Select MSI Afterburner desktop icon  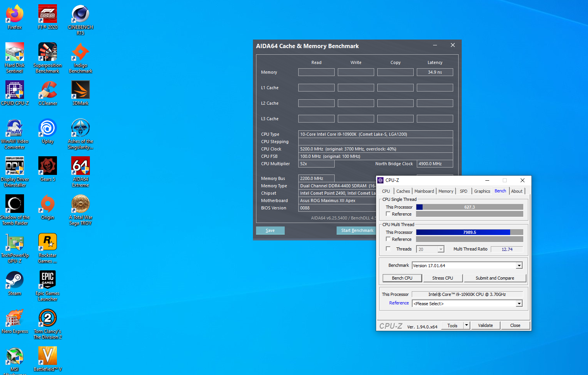click(x=15, y=361)
